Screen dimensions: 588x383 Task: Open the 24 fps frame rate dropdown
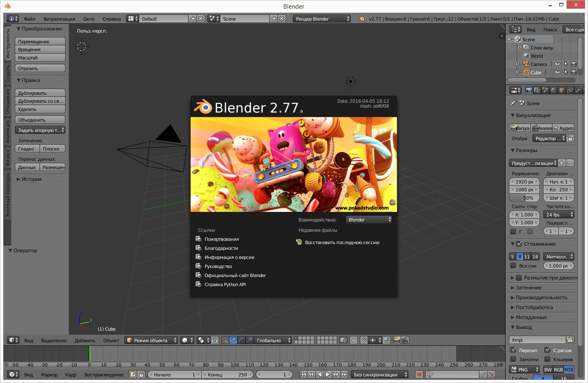[x=558, y=214]
